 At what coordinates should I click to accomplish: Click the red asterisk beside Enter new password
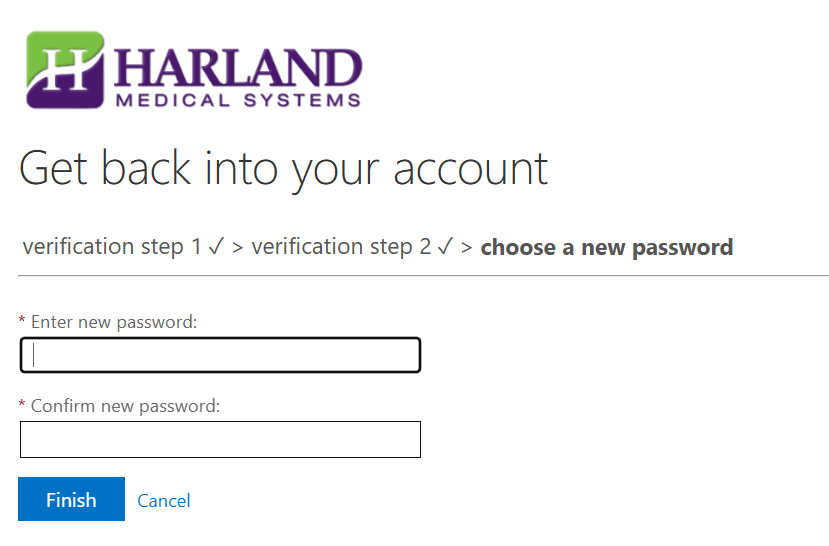coord(23,321)
